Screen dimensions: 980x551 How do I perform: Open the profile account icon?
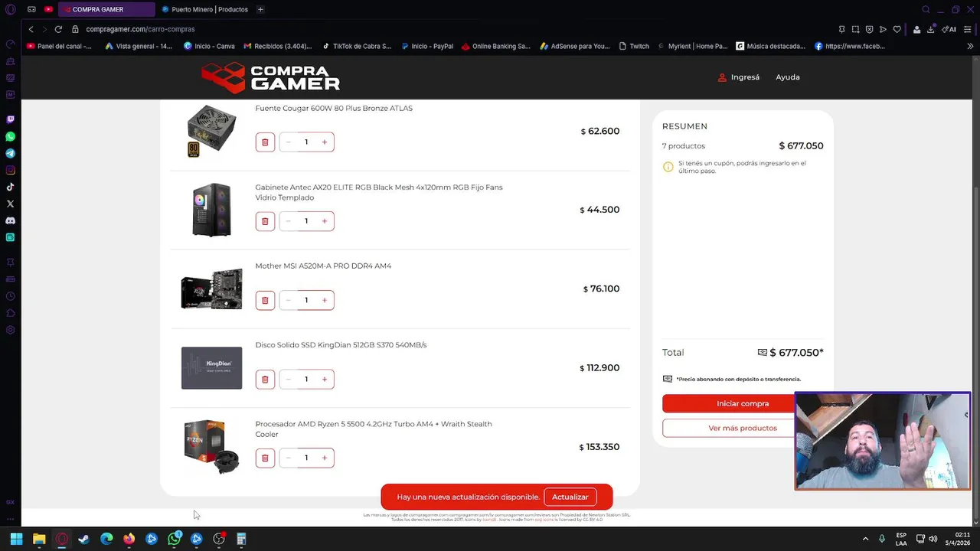pyautogui.click(x=916, y=29)
